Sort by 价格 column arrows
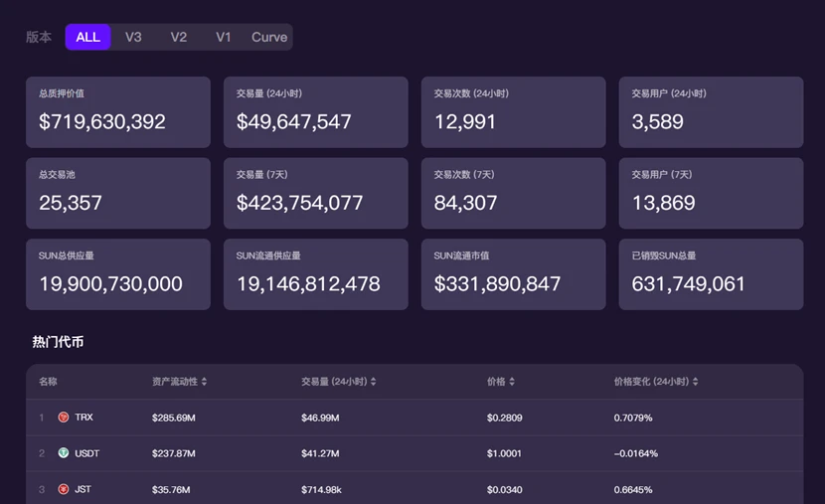The height and width of the screenshot is (504, 825). pyautogui.click(x=512, y=382)
